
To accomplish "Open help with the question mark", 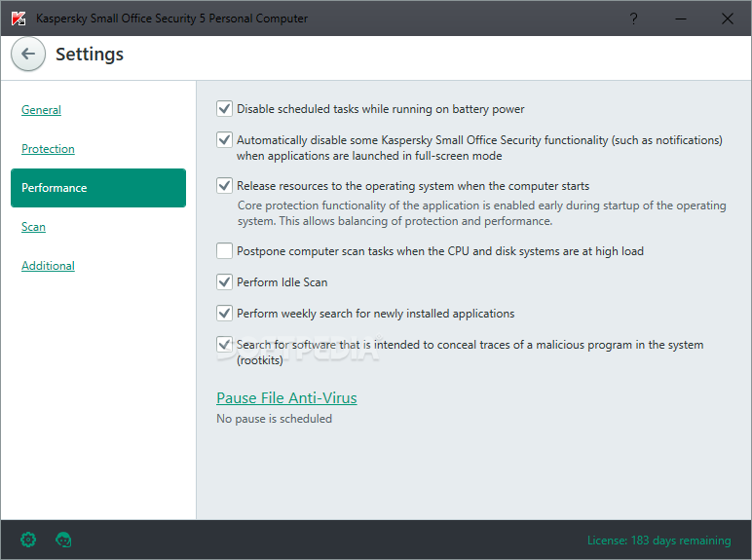I will [633, 19].
